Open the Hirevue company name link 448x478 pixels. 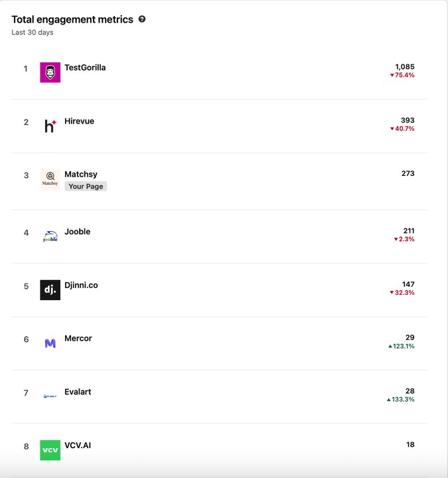pyautogui.click(x=79, y=121)
